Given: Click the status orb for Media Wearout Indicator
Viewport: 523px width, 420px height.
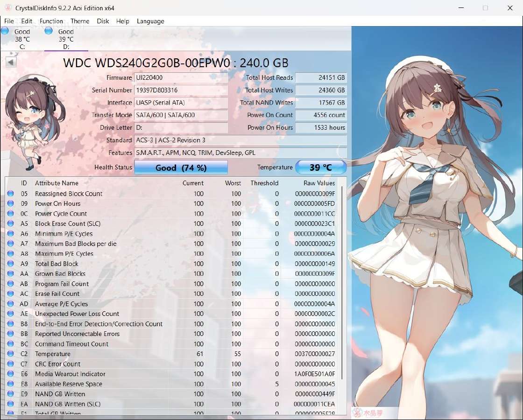Looking at the screenshot, I should pyautogui.click(x=10, y=374).
